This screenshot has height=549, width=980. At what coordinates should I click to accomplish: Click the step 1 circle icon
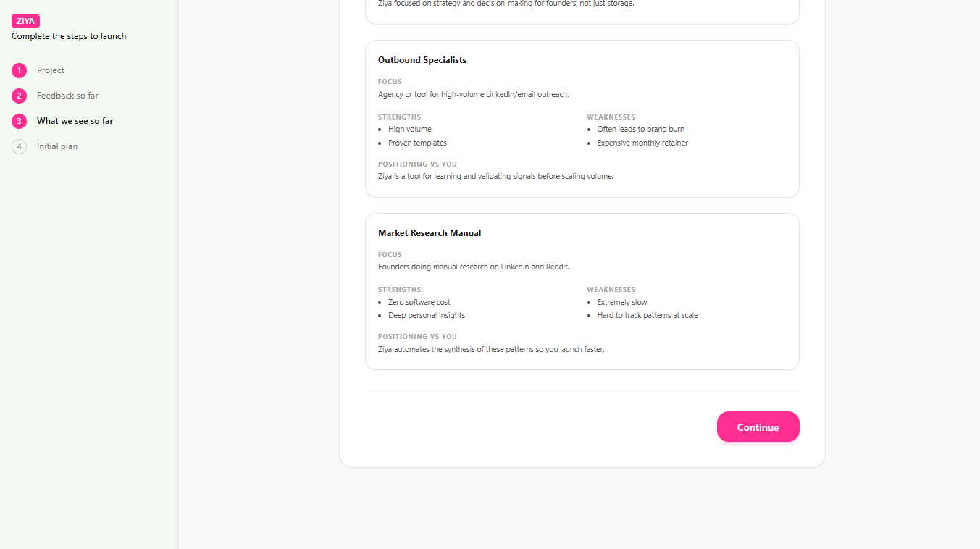(19, 70)
